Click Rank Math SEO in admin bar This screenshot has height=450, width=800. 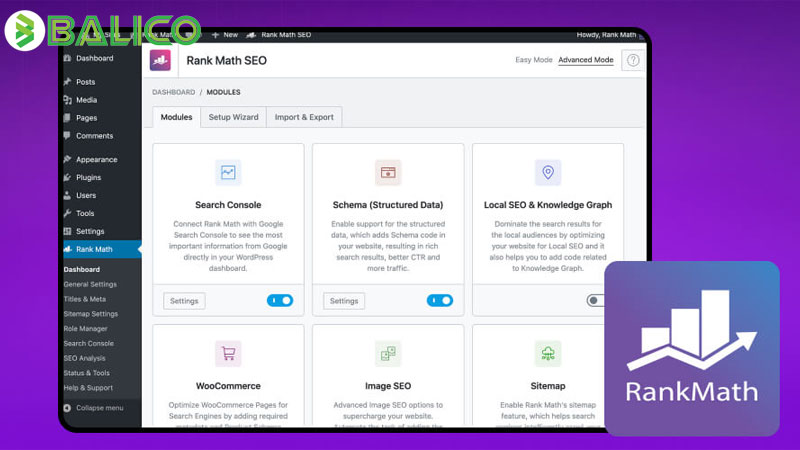coord(286,35)
